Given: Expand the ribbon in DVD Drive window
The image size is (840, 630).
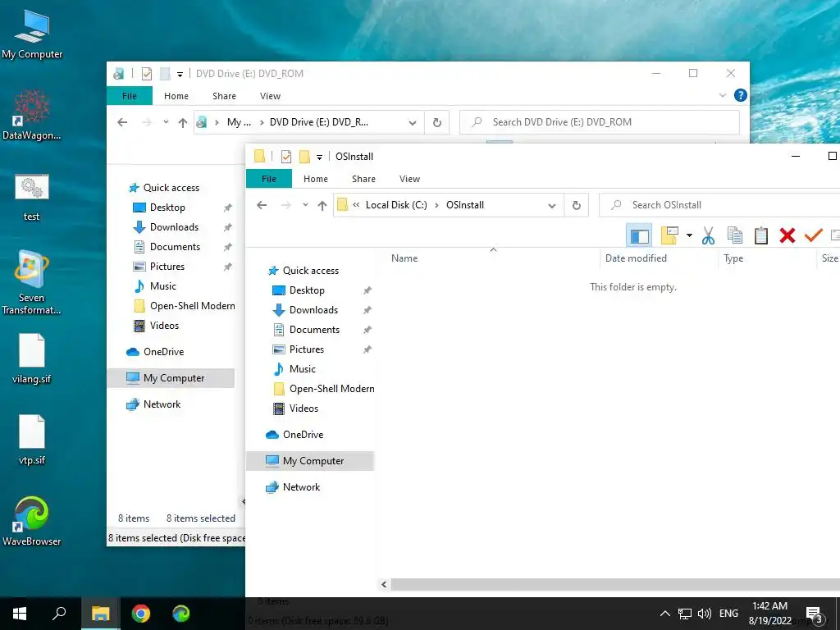Looking at the screenshot, I should coord(722,95).
